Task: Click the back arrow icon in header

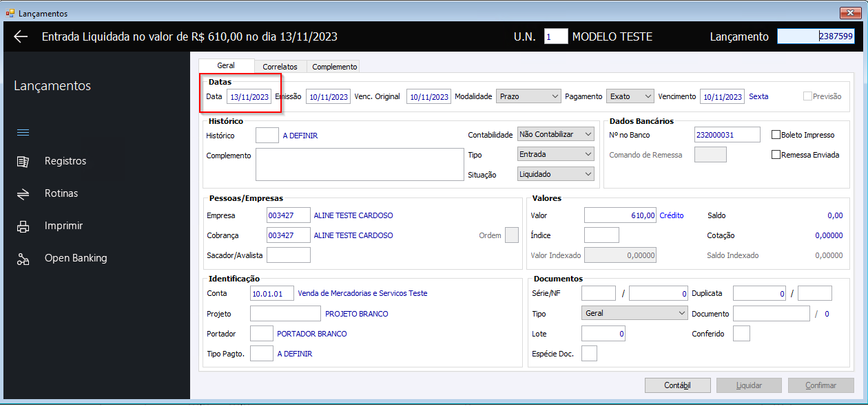Action: (21, 37)
